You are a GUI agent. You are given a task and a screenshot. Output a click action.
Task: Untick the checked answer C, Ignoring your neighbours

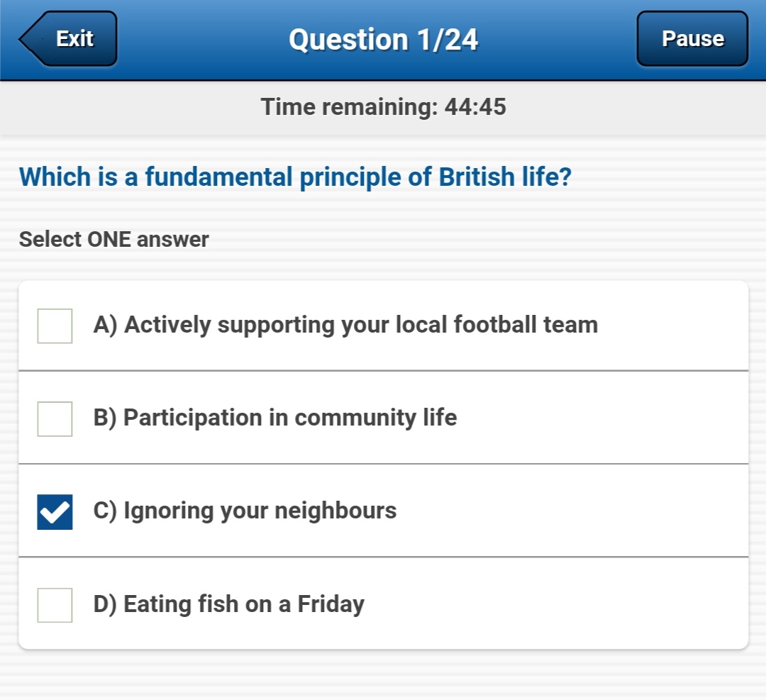coord(55,510)
